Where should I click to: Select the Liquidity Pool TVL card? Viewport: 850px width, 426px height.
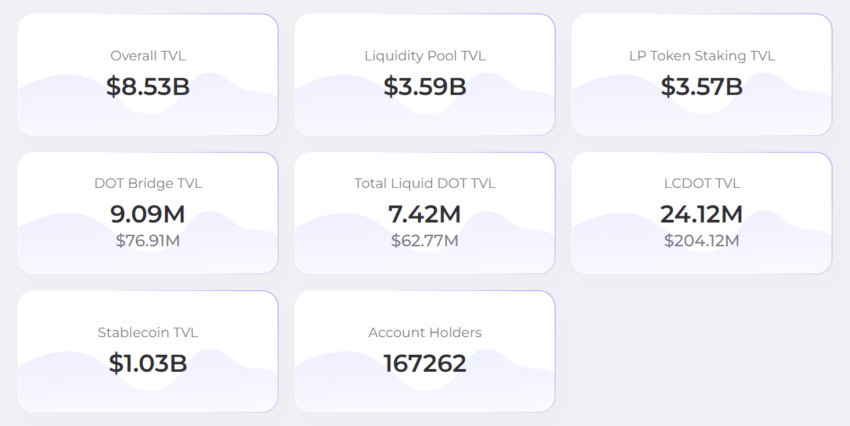[425, 75]
